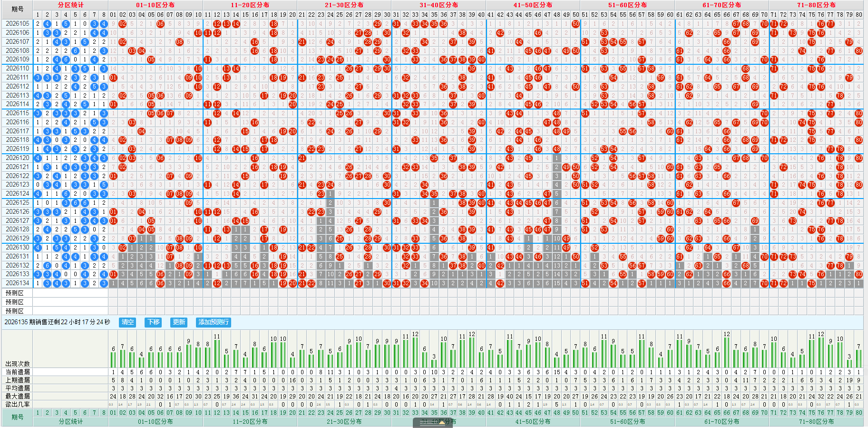Click red ball 02 in row 2026105
This screenshot has height=428, width=868.
pos(123,24)
